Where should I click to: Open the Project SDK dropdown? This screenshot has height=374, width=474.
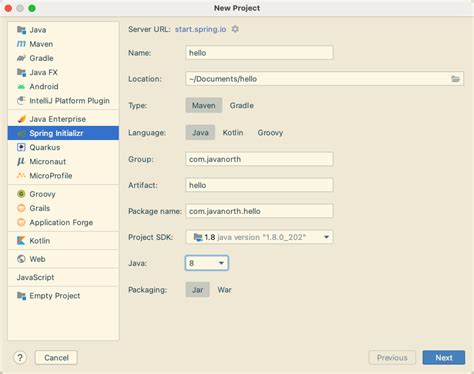click(x=259, y=237)
